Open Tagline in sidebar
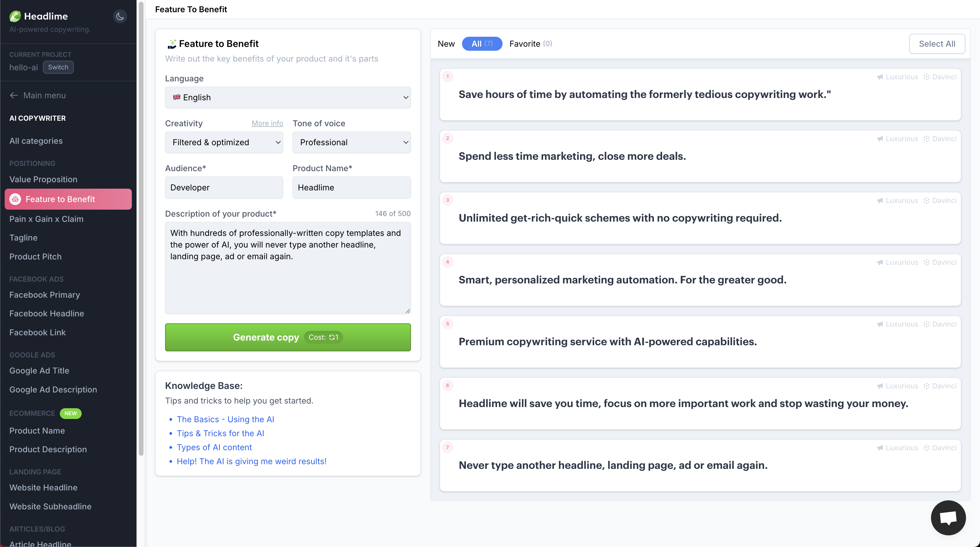 tap(23, 238)
